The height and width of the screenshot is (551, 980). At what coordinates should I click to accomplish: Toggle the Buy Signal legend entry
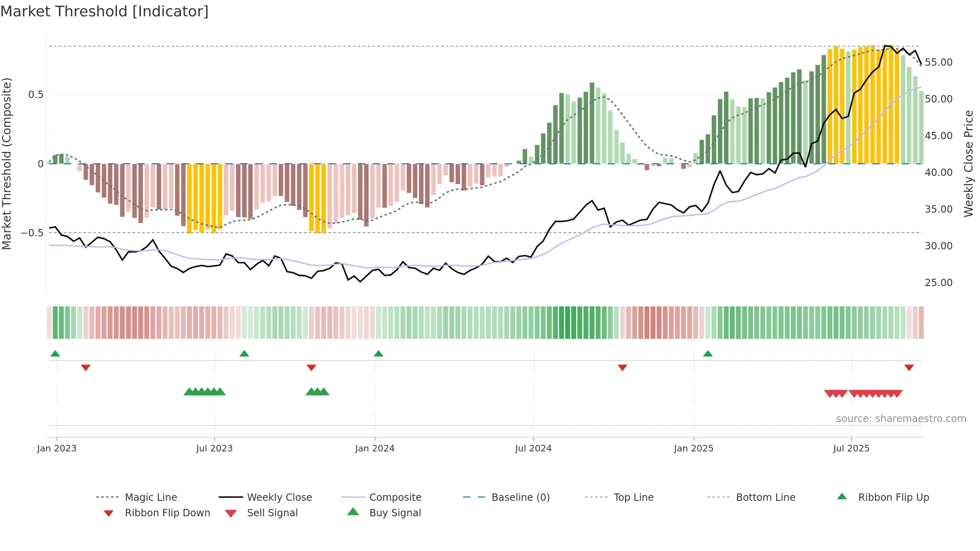(384, 513)
